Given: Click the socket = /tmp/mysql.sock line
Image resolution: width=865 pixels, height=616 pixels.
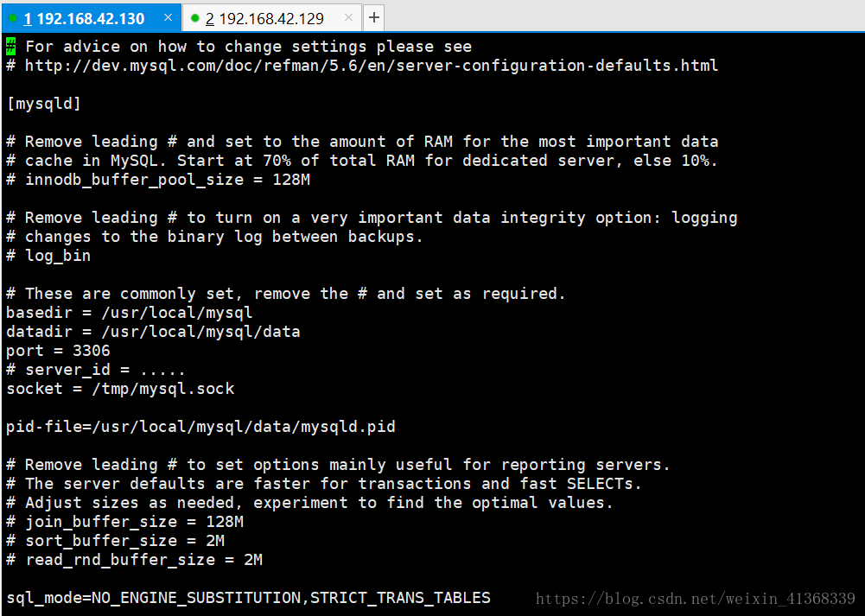Looking at the screenshot, I should 120,389.
